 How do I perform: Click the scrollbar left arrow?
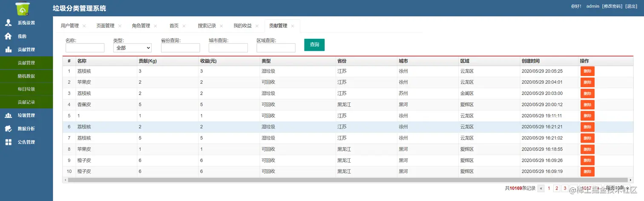click(x=65, y=180)
